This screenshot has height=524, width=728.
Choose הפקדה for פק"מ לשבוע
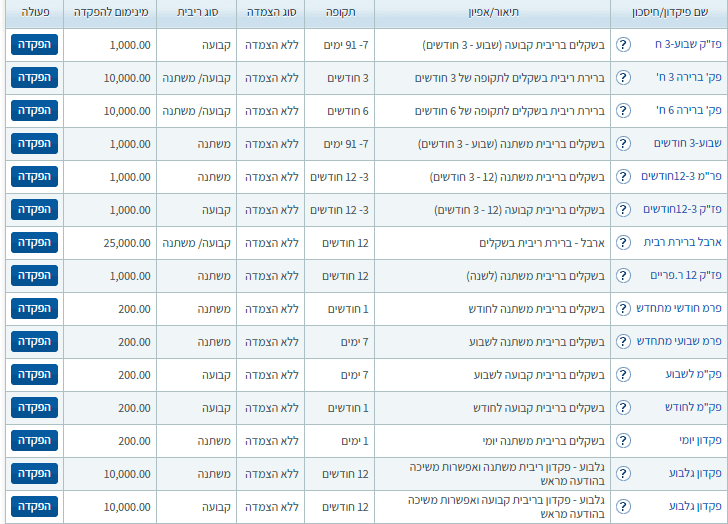[34, 374]
